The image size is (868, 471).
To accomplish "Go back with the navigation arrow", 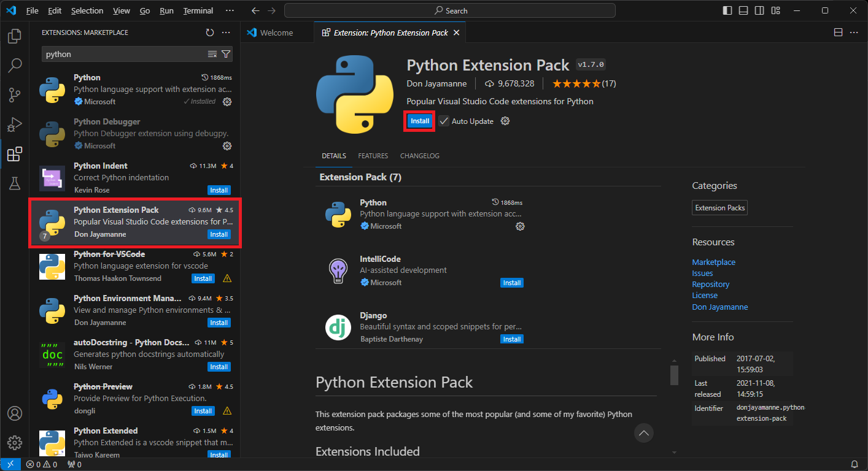I will [x=256, y=10].
